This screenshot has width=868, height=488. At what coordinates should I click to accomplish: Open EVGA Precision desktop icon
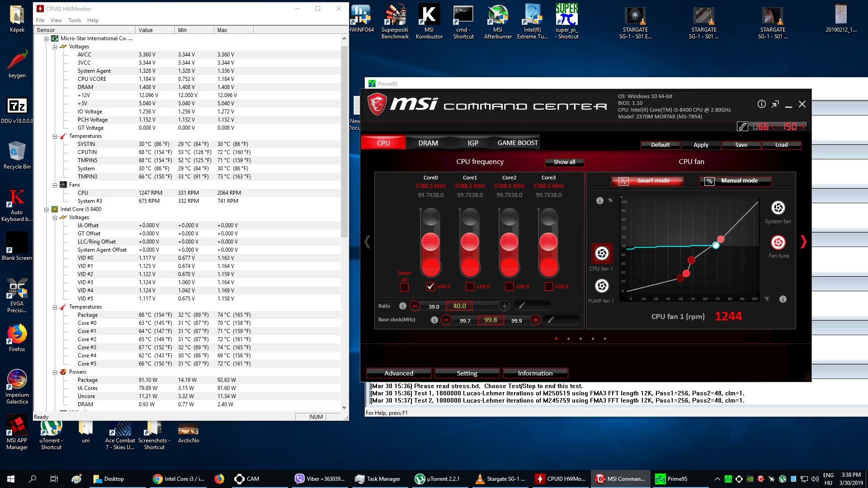point(17,296)
